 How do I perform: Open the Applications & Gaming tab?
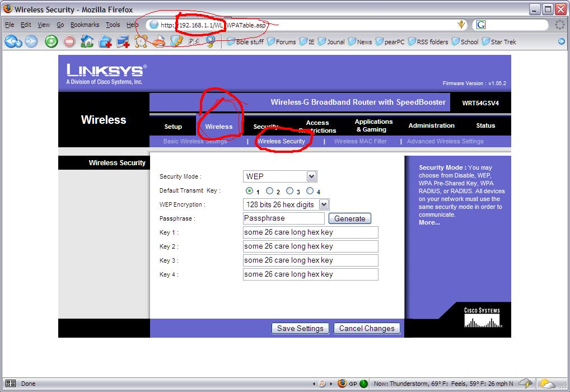(373, 125)
